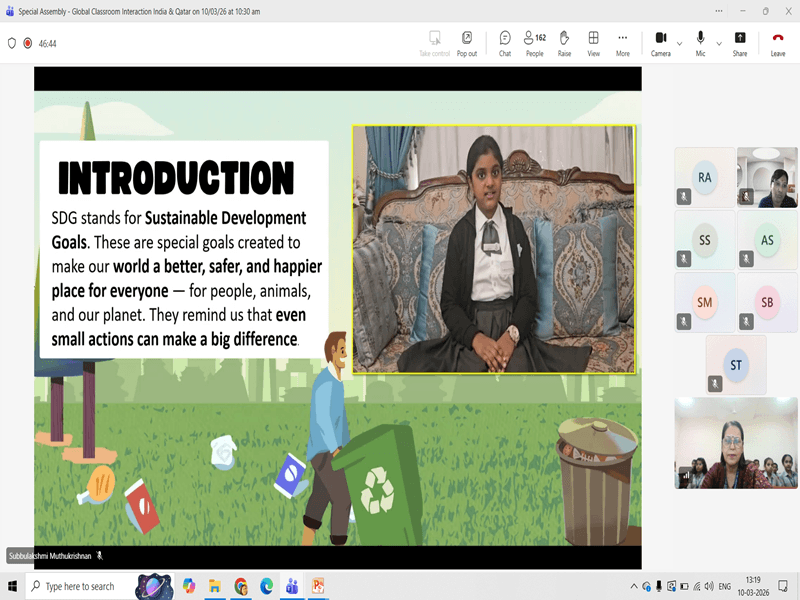Screen dimensions: 800x600
Task: Open the Chat panel
Action: pyautogui.click(x=505, y=42)
